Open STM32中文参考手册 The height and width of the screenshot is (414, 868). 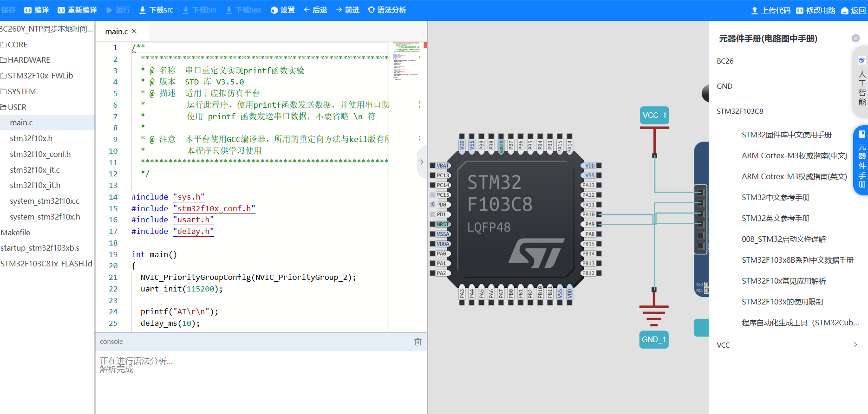(x=776, y=198)
